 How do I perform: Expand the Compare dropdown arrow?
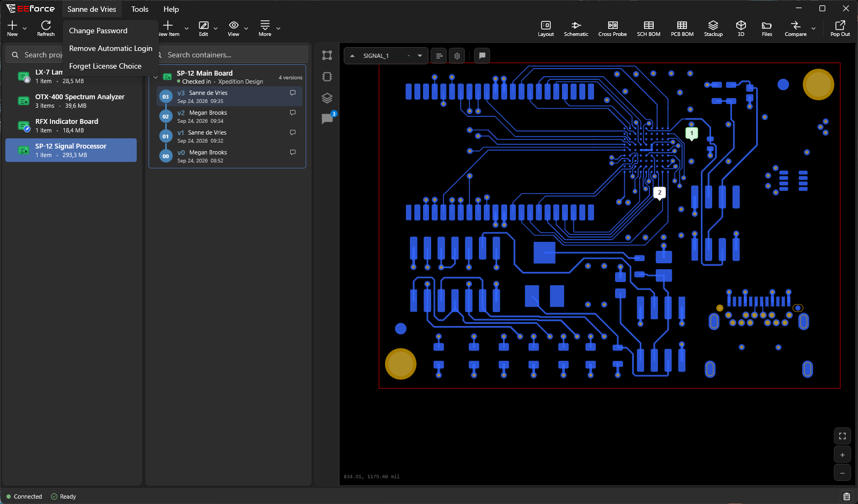pyautogui.click(x=813, y=28)
